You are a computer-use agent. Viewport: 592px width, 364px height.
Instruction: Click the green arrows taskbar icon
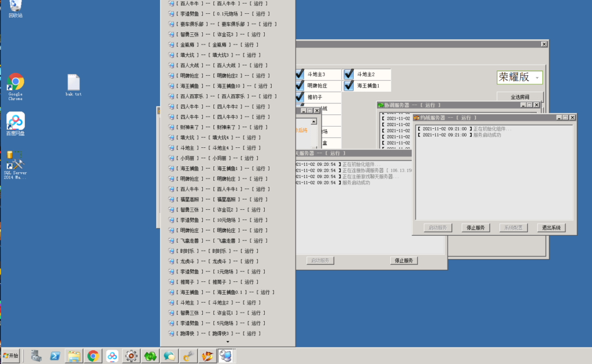pyautogui.click(x=150, y=356)
